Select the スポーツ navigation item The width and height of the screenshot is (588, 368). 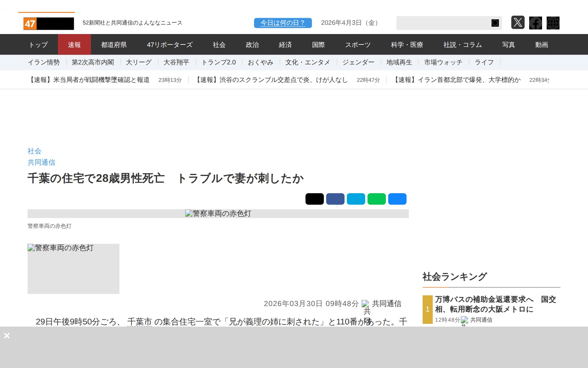click(358, 45)
